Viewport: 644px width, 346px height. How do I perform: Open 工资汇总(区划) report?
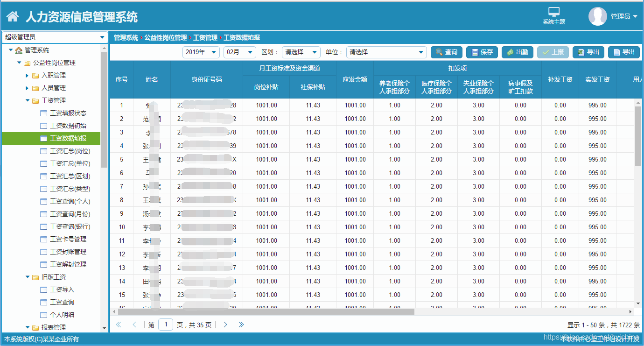pos(70,176)
